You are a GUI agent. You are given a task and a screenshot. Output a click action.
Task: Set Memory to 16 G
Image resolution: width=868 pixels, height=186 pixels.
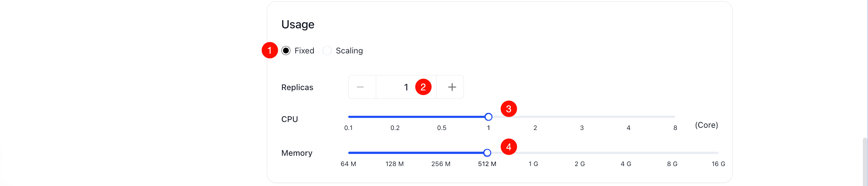(x=719, y=153)
